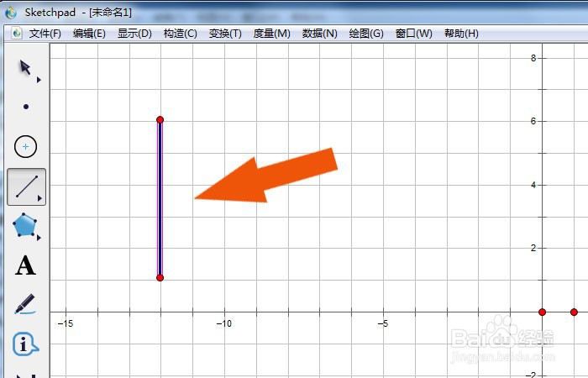Image resolution: width=588 pixels, height=378 pixels.
Task: Select the Point tool
Action: click(x=26, y=107)
